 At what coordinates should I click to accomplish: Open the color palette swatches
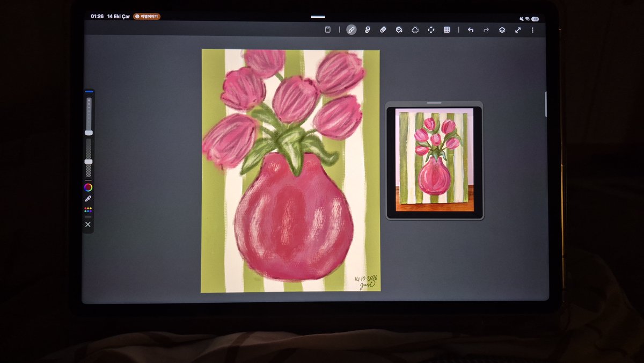(x=88, y=210)
